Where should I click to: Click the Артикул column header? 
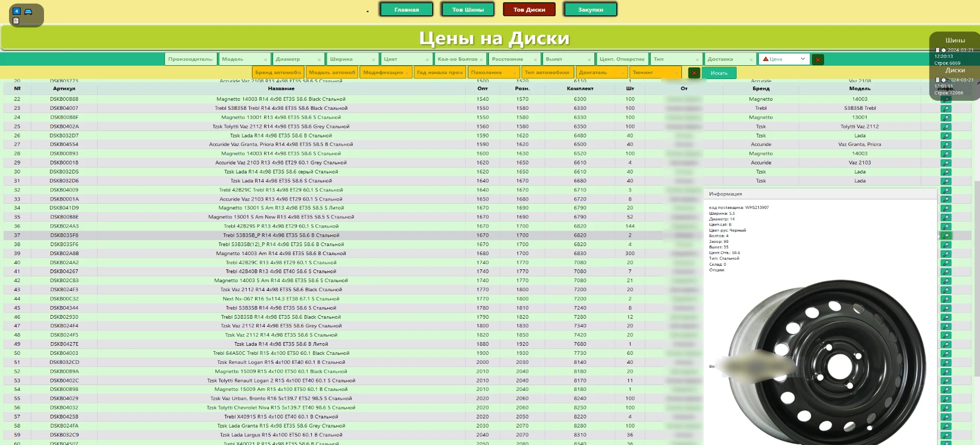(64, 89)
